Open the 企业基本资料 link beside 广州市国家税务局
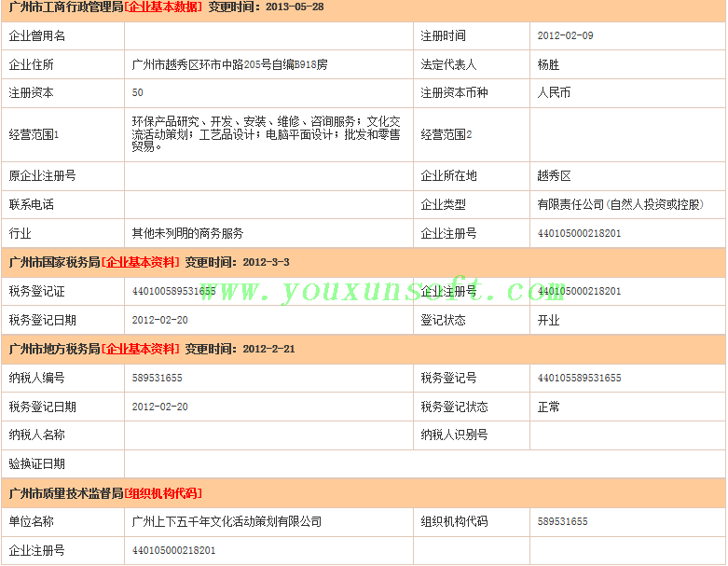Screen dimensions: 728x566 [x=140, y=262]
